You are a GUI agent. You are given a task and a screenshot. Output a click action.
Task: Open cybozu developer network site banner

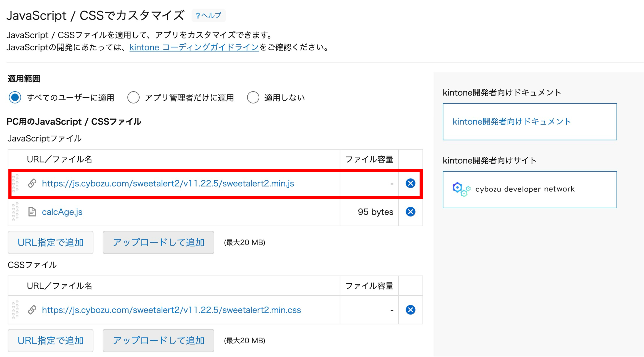[530, 189]
